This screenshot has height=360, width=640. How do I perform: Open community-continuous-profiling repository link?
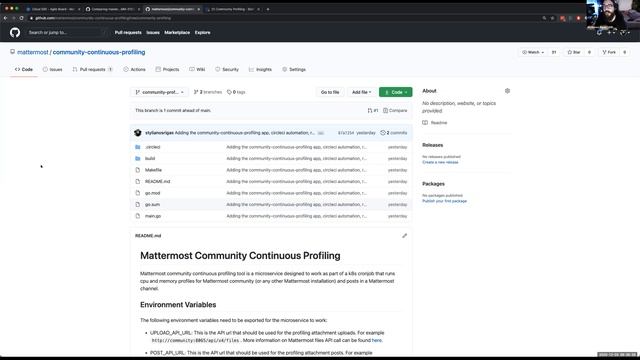99,52
